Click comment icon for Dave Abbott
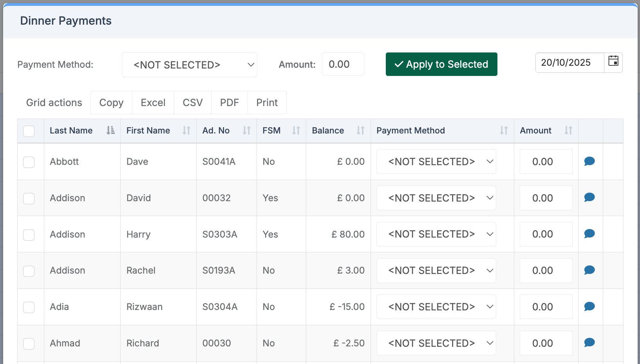Image resolution: width=640 pixels, height=364 pixels. [589, 161]
